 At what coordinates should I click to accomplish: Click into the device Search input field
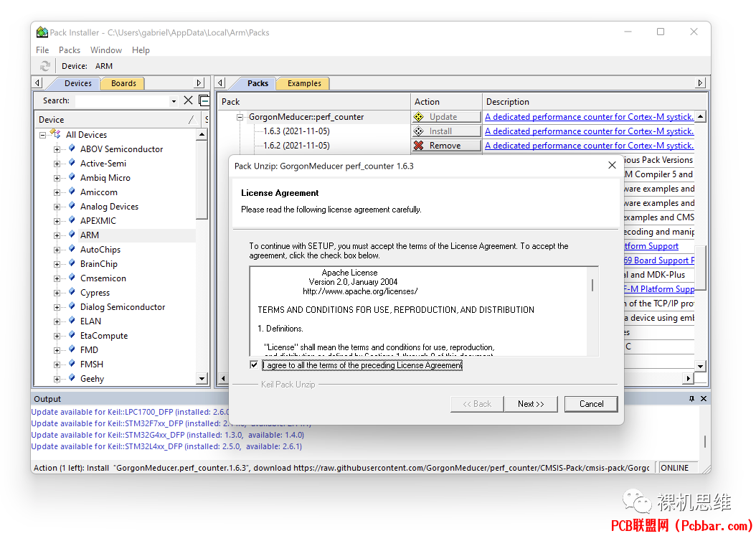click(x=123, y=101)
